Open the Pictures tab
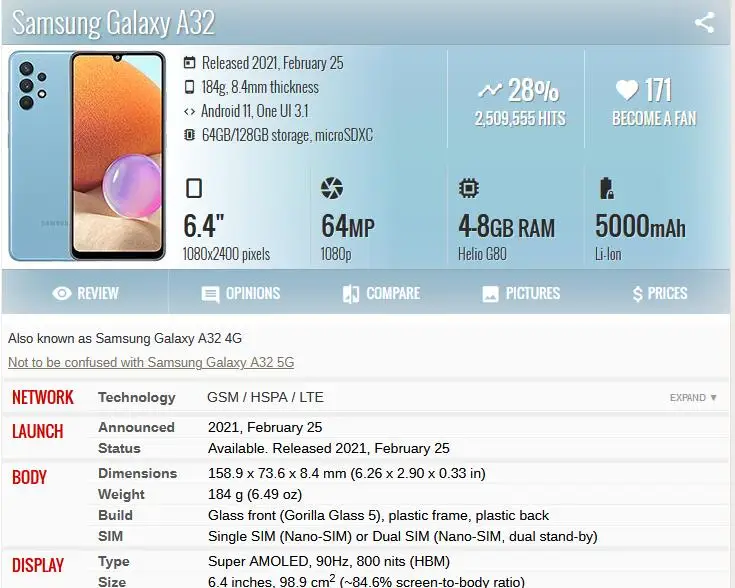The image size is (735, 588). click(521, 294)
